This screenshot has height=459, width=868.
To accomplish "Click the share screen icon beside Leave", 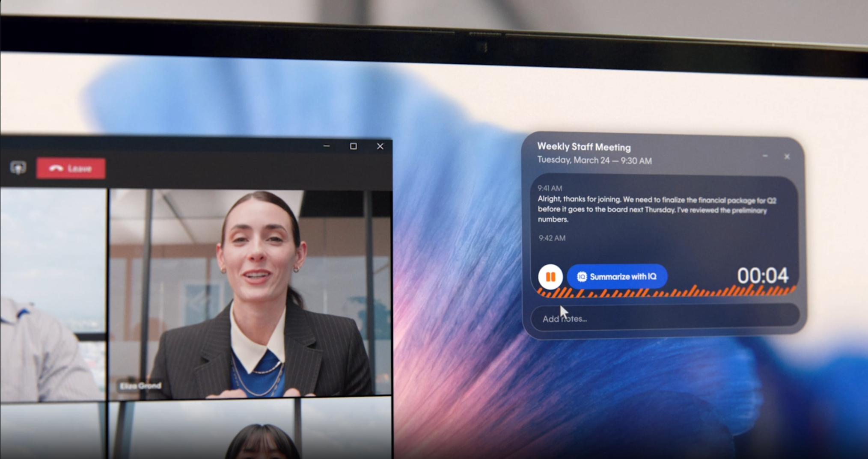I will click(x=18, y=168).
